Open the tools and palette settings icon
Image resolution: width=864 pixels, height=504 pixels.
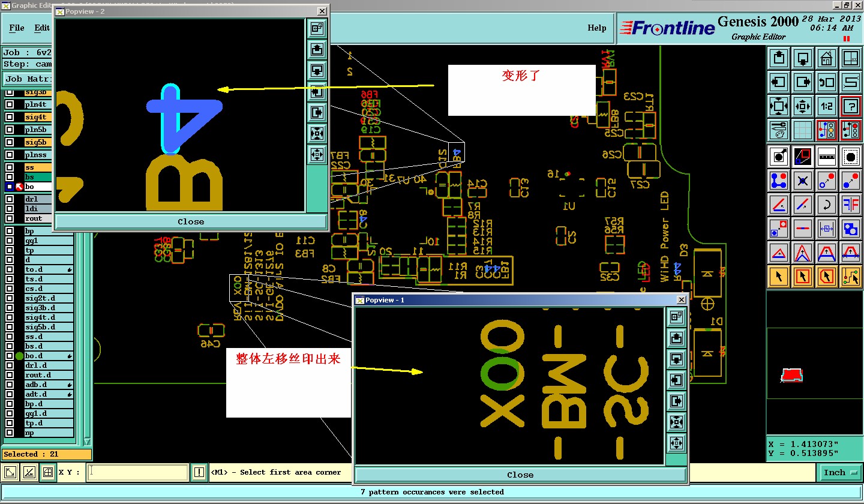(x=779, y=130)
